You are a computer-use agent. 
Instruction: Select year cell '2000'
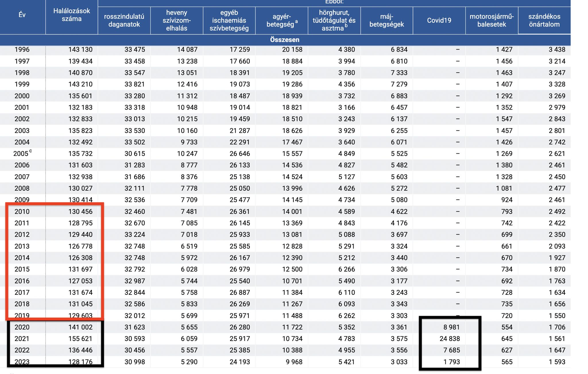(22, 96)
